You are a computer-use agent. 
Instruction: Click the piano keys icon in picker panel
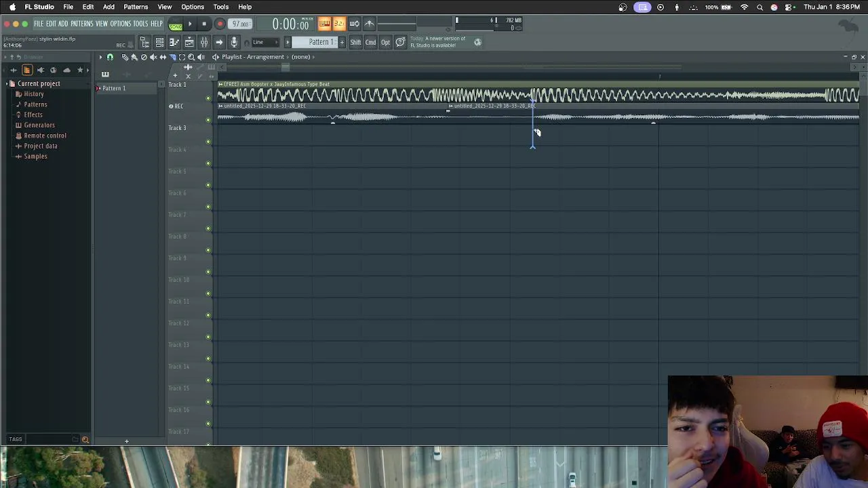[x=105, y=74]
